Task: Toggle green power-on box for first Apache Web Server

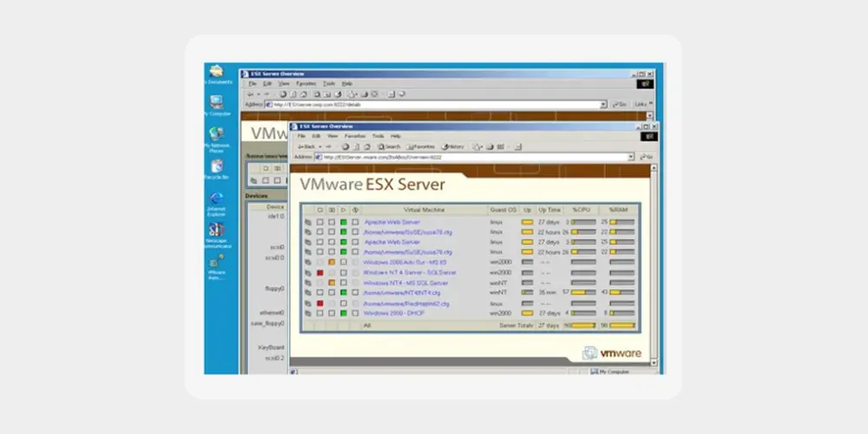Action: 343,222
